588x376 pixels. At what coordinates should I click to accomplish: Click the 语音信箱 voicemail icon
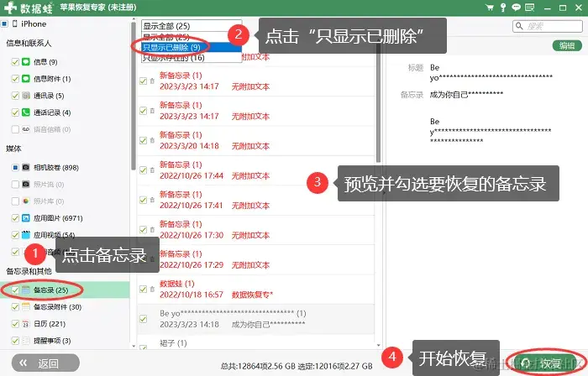pyautogui.click(x=26, y=129)
